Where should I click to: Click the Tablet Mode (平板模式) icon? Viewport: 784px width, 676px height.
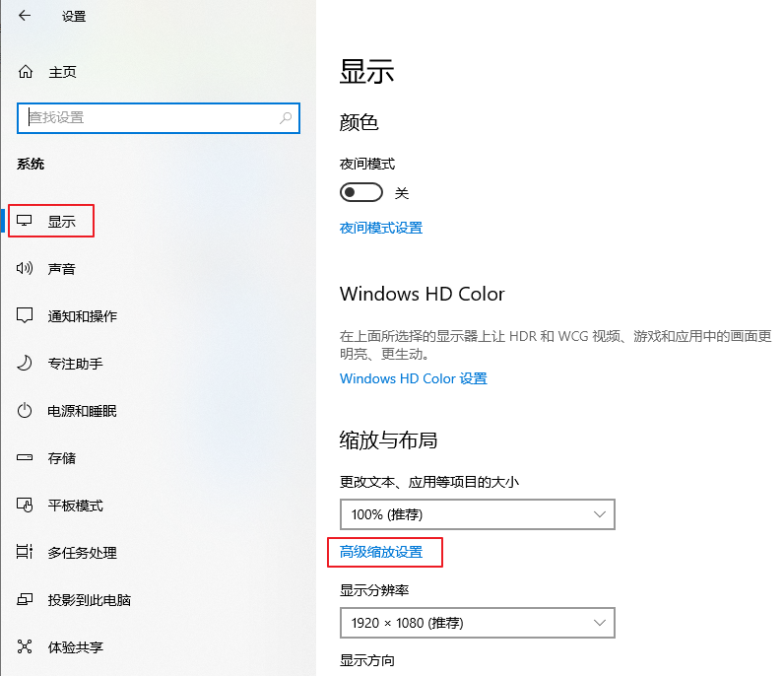pos(26,506)
